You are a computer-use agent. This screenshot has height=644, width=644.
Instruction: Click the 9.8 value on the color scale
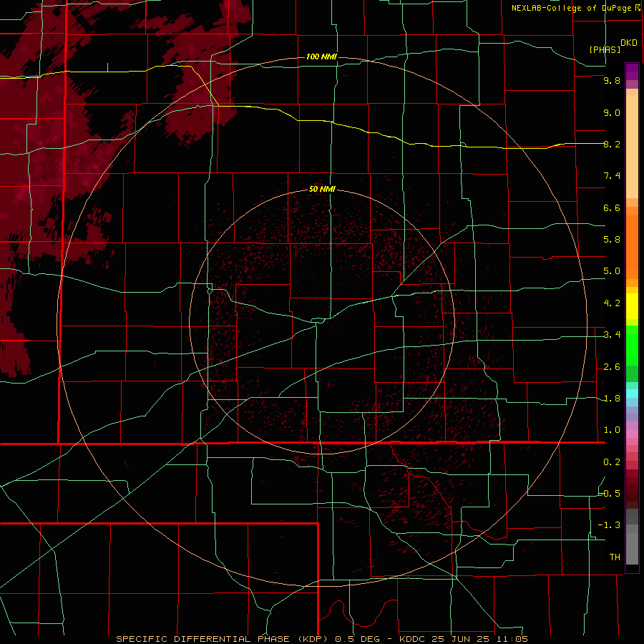point(612,80)
